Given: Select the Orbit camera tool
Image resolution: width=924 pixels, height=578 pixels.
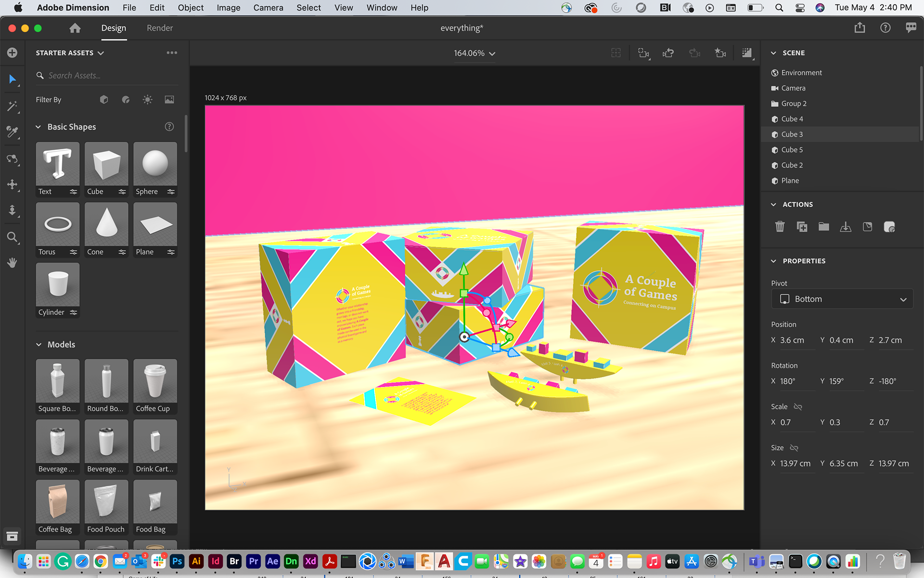Looking at the screenshot, I should 13,159.
